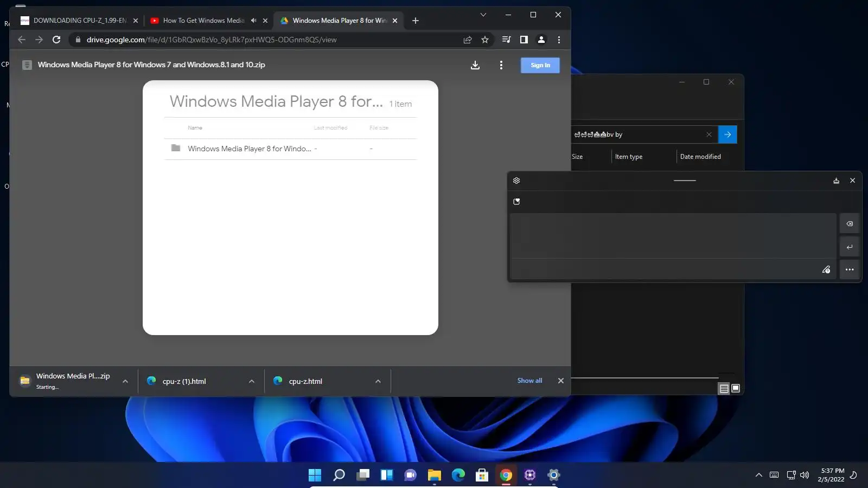Open Drive more actions three-dot menu
The height and width of the screenshot is (488, 868).
pos(501,65)
